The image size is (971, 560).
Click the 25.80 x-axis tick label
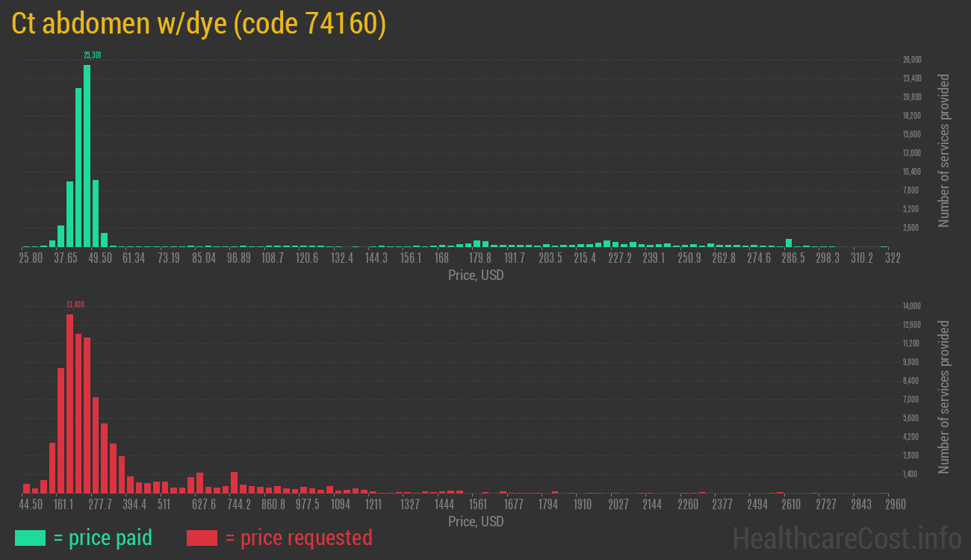tap(31, 258)
